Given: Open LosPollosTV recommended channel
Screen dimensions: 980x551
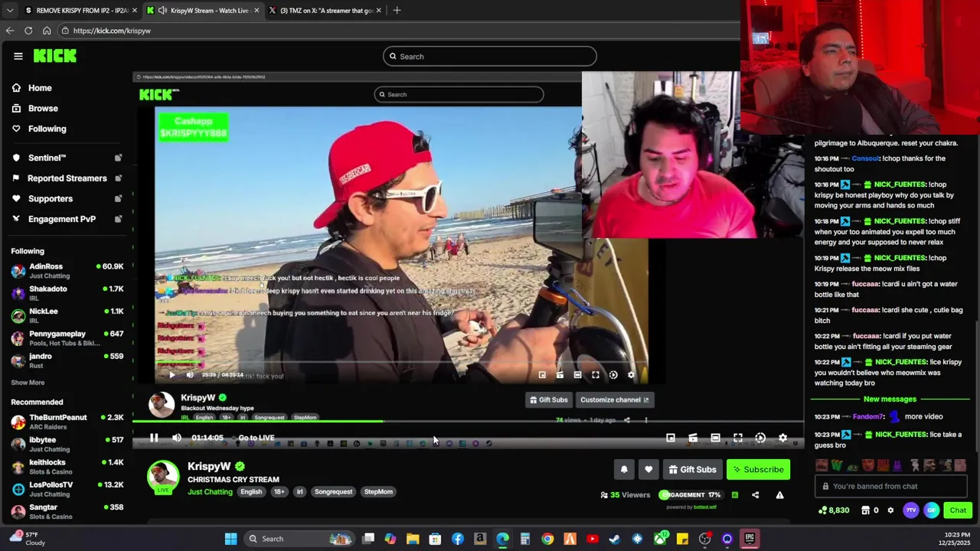Looking at the screenshot, I should coord(67,489).
